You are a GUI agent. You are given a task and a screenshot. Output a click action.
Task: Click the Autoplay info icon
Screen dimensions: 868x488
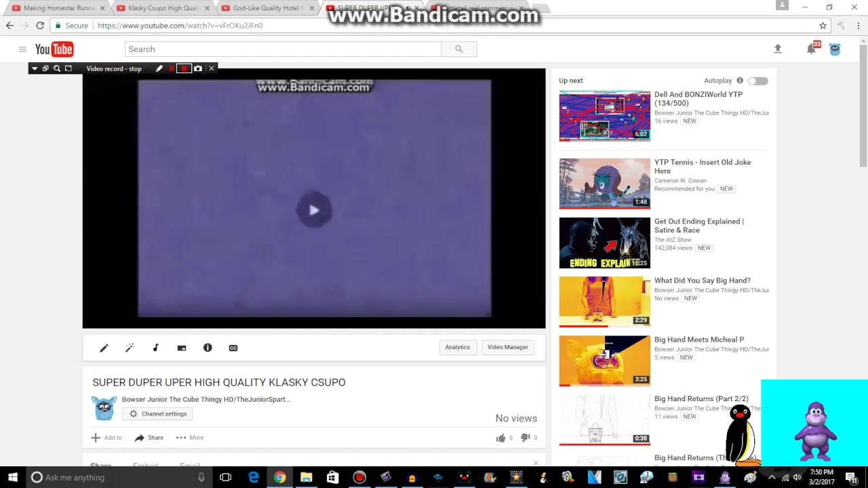[x=740, y=81]
